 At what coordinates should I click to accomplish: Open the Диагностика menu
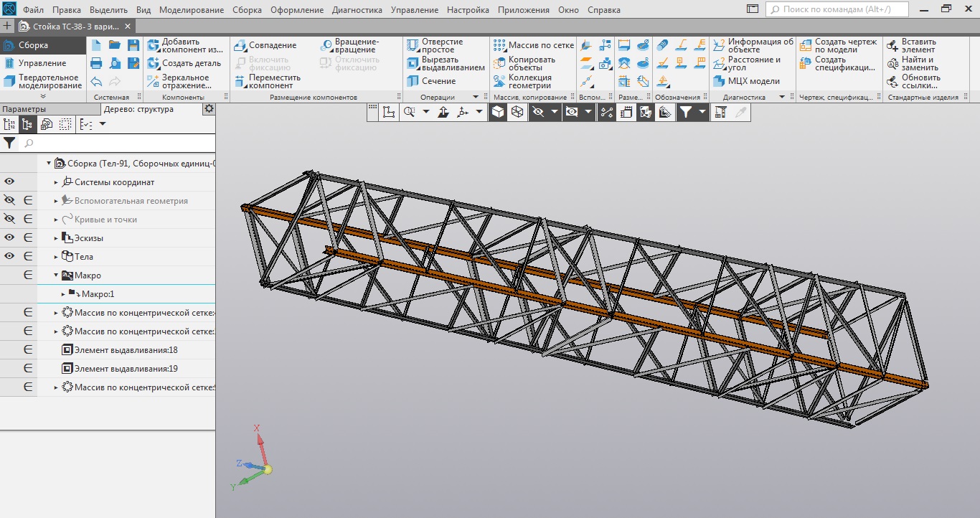[358, 10]
